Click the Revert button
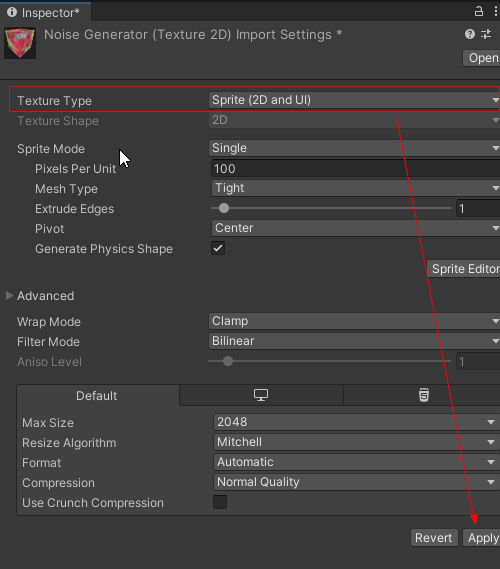Screen dimensions: 500x569 434,537
